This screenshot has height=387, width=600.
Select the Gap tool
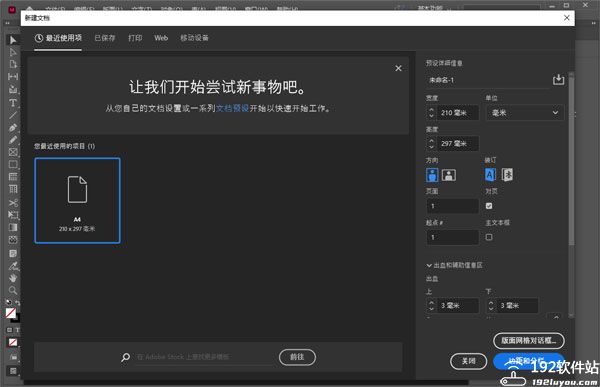13,77
